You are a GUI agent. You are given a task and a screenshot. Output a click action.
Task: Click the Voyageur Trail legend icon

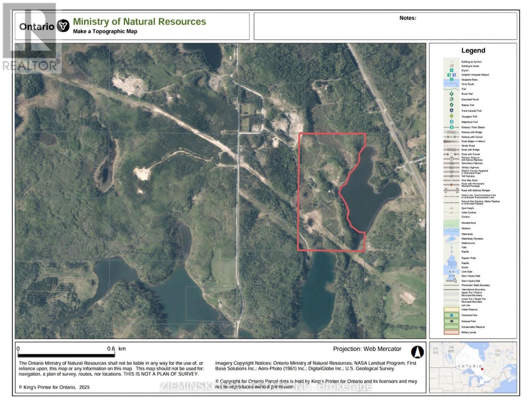(451, 116)
